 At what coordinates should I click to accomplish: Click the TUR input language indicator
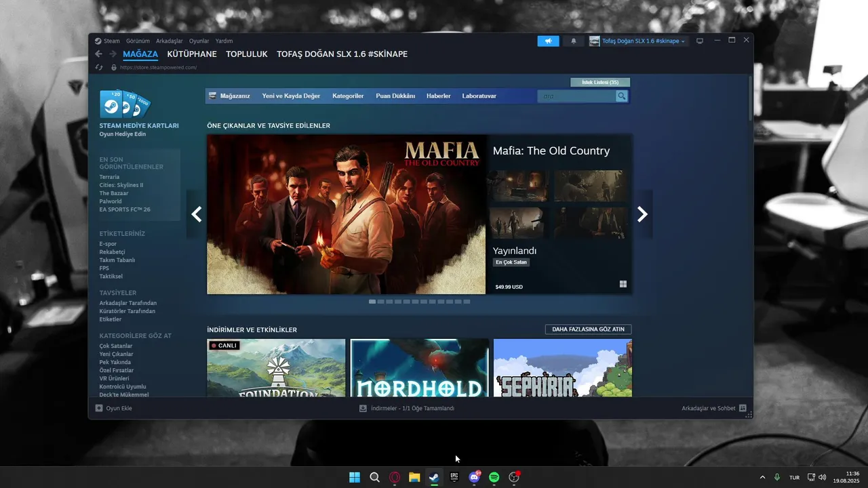point(794,477)
